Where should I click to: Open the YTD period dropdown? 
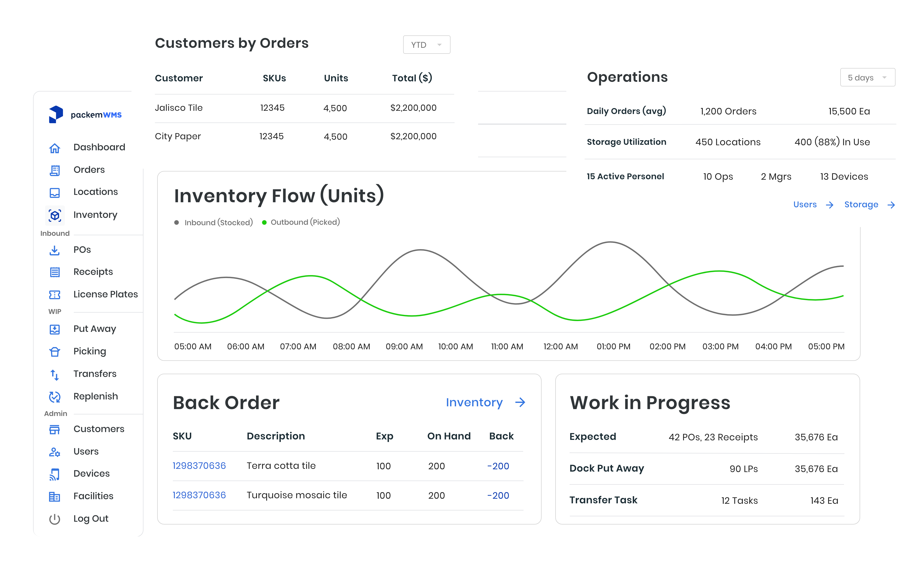[x=426, y=45]
